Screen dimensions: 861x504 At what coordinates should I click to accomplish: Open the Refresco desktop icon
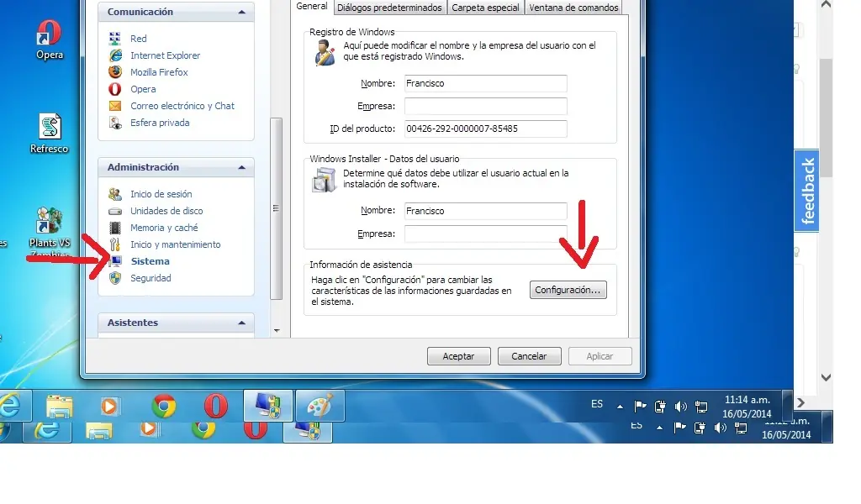pos(50,134)
